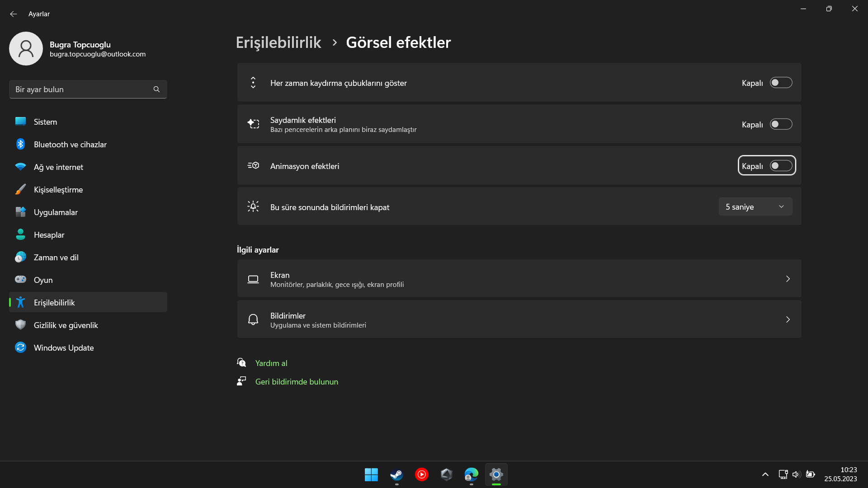Click the back arrow in Ayarlar
Image resolution: width=868 pixels, height=488 pixels.
pyautogui.click(x=14, y=14)
